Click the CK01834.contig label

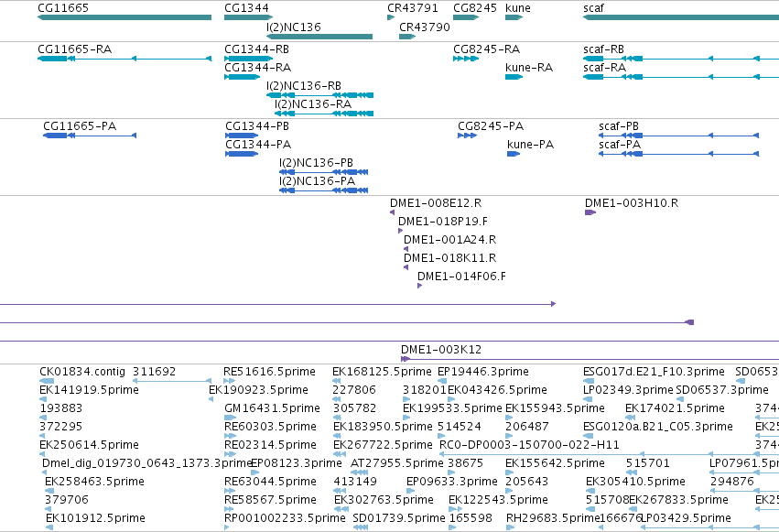pyautogui.click(x=82, y=372)
